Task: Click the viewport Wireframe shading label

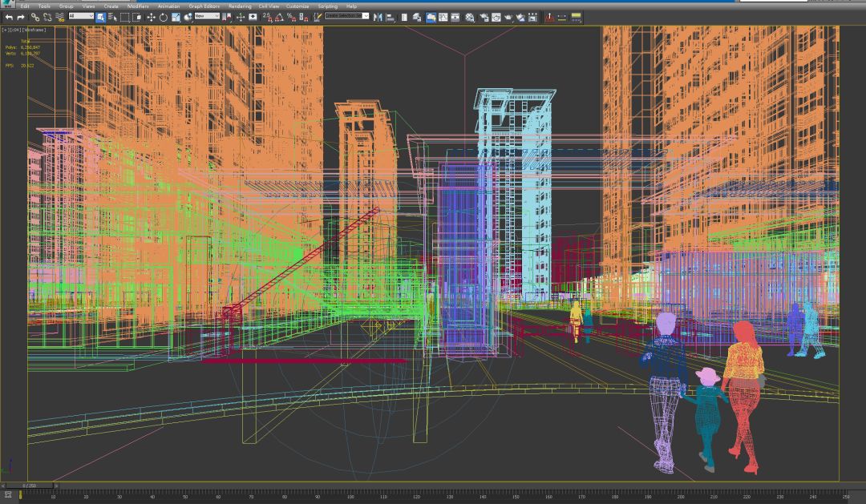Action: tap(34, 30)
